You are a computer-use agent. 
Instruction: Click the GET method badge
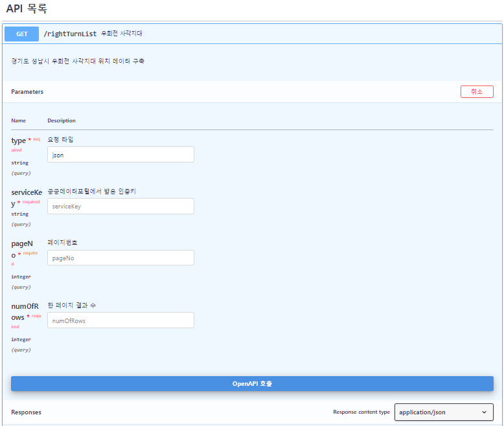point(21,34)
